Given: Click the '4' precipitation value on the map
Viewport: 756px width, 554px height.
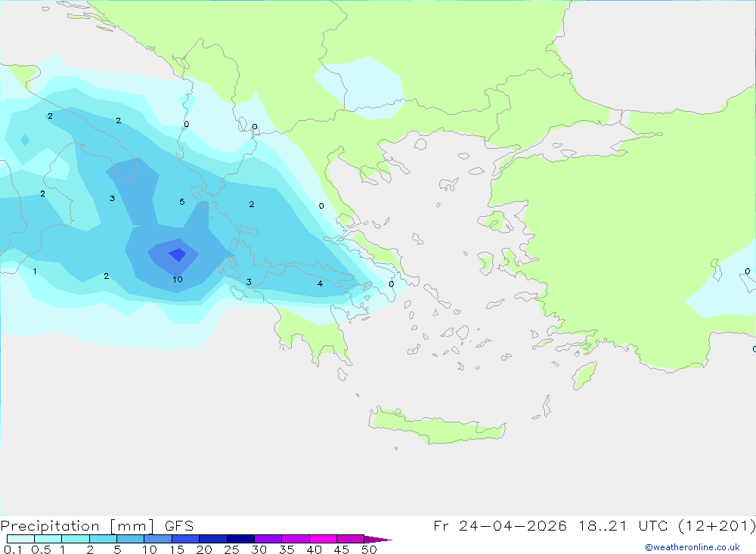Looking at the screenshot, I should coord(320,283).
